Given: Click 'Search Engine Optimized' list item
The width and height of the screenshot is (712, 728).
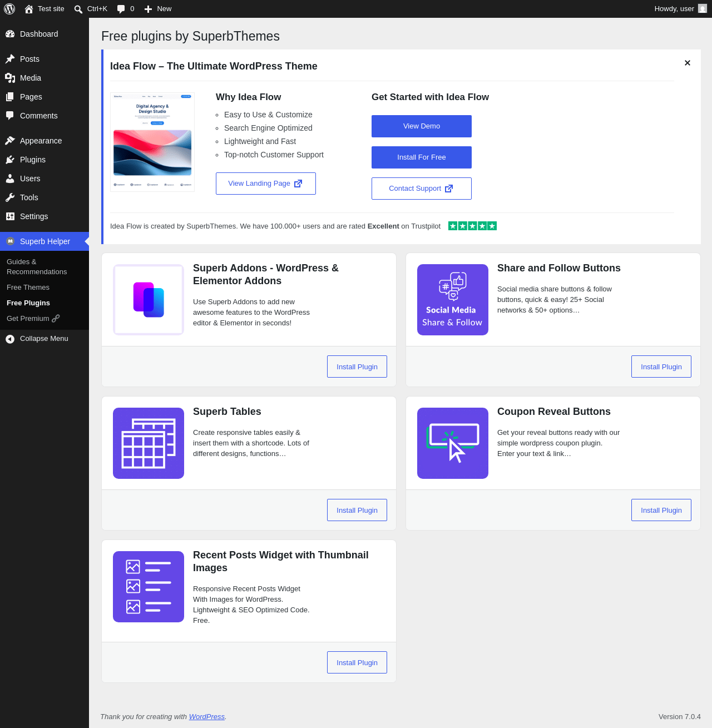Looking at the screenshot, I should [268, 128].
